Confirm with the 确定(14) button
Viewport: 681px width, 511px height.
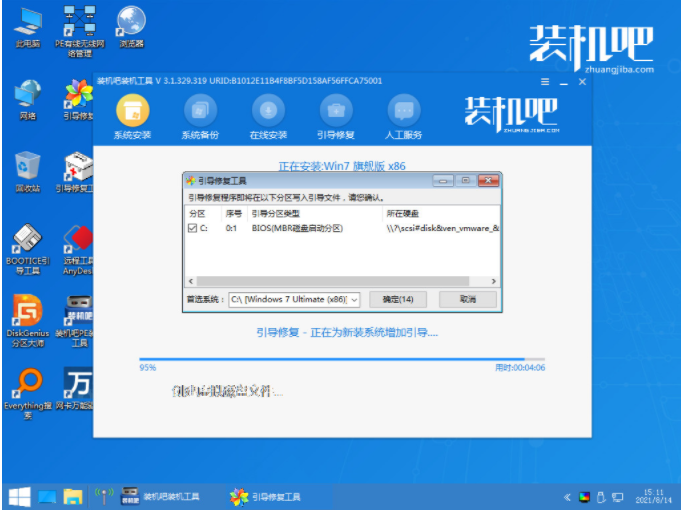click(397, 299)
